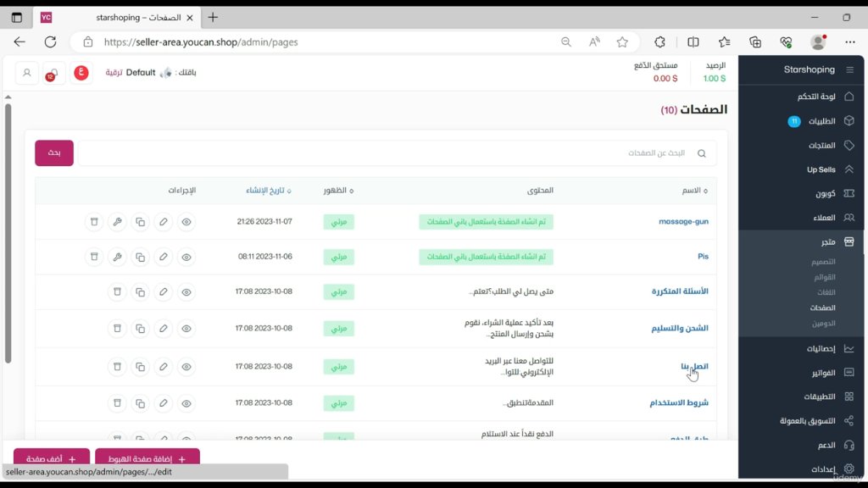Duplicate the الشحن والتسليم page
Image resolution: width=868 pixels, height=488 pixels.
pos(141,329)
